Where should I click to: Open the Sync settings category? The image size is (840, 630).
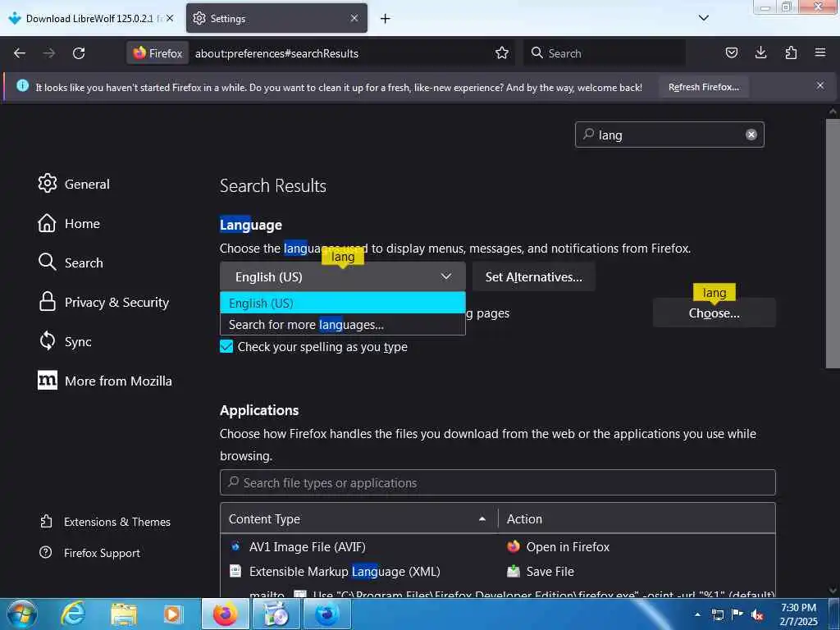click(65, 341)
